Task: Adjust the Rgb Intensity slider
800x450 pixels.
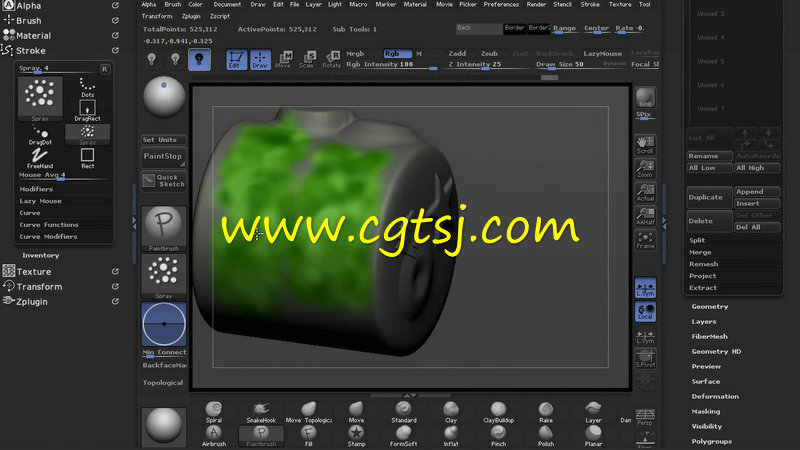Action: click(392, 65)
